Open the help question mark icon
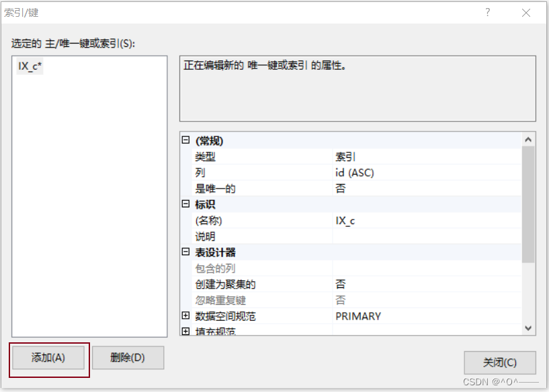The width and height of the screenshot is (549, 392). [487, 13]
